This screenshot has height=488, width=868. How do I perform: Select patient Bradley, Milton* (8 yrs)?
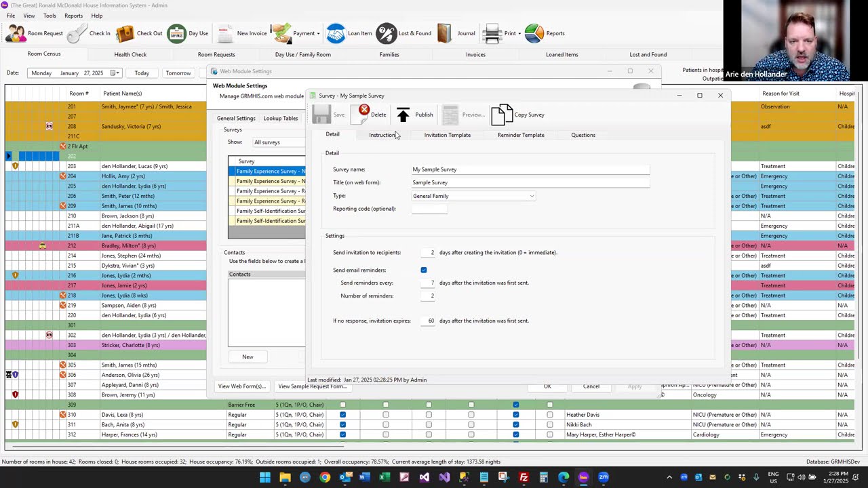tap(129, 245)
